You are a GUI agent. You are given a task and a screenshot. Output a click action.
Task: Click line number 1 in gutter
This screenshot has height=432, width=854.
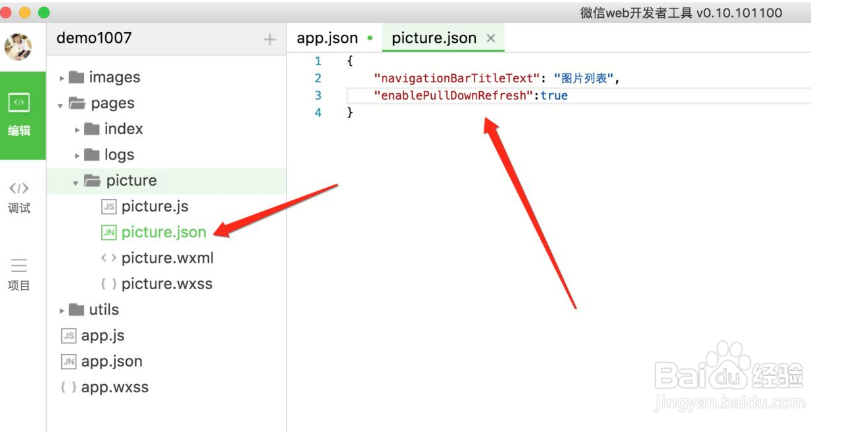(x=318, y=61)
